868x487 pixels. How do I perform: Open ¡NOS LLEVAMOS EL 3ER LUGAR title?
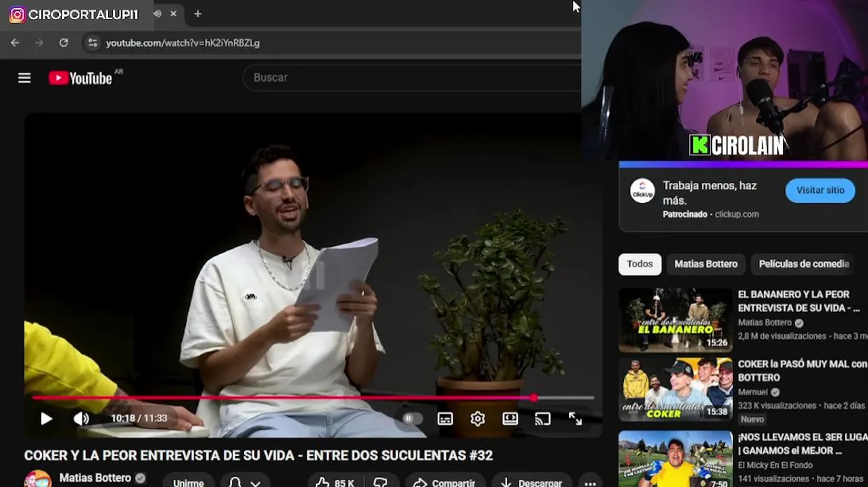click(x=803, y=444)
